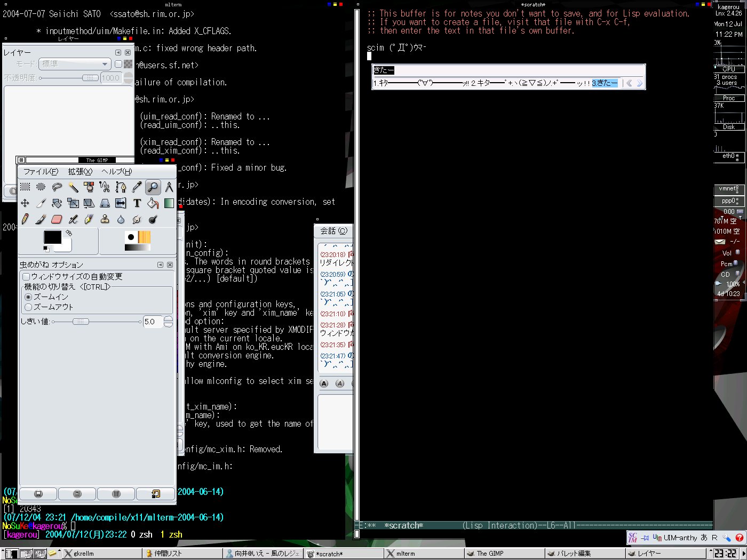The height and width of the screenshot is (560, 747).
Task: Select the Airbrush tool
Action: [73, 219]
